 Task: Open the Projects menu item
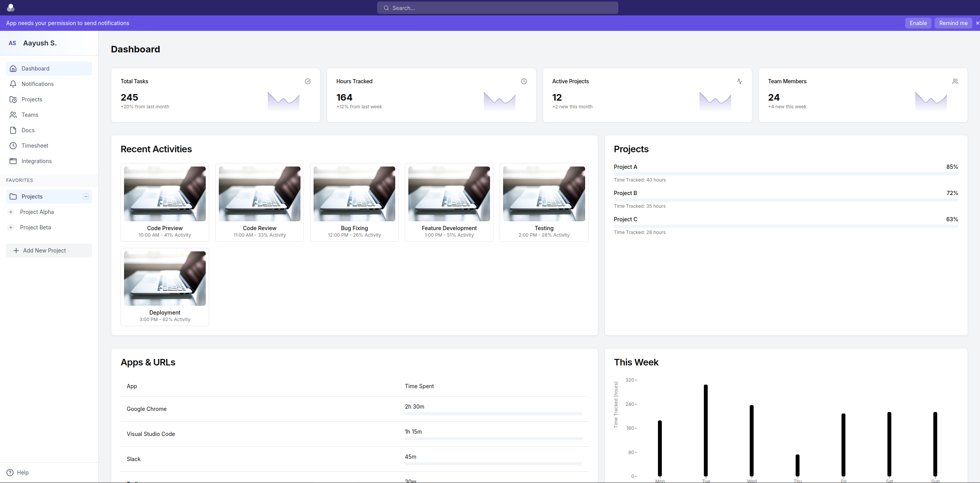32,99
